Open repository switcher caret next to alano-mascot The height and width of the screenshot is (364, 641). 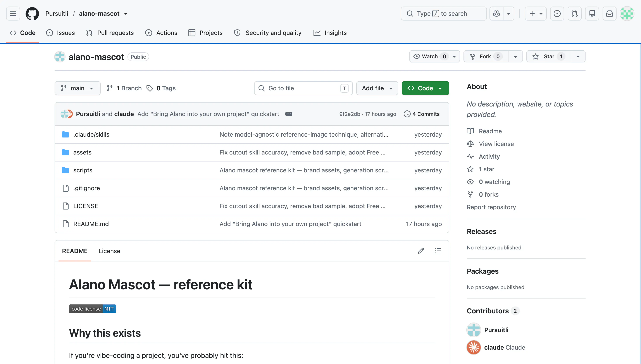point(126,14)
